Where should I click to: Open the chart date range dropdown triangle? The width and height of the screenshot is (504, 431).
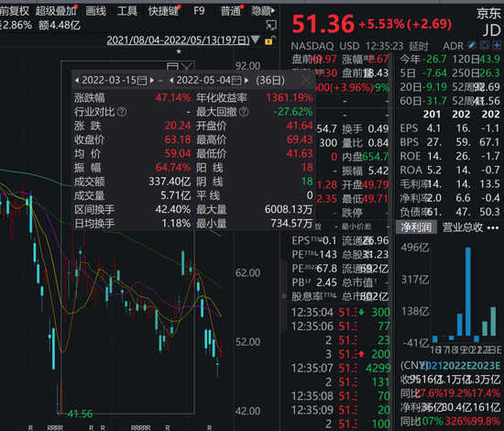click(256, 39)
